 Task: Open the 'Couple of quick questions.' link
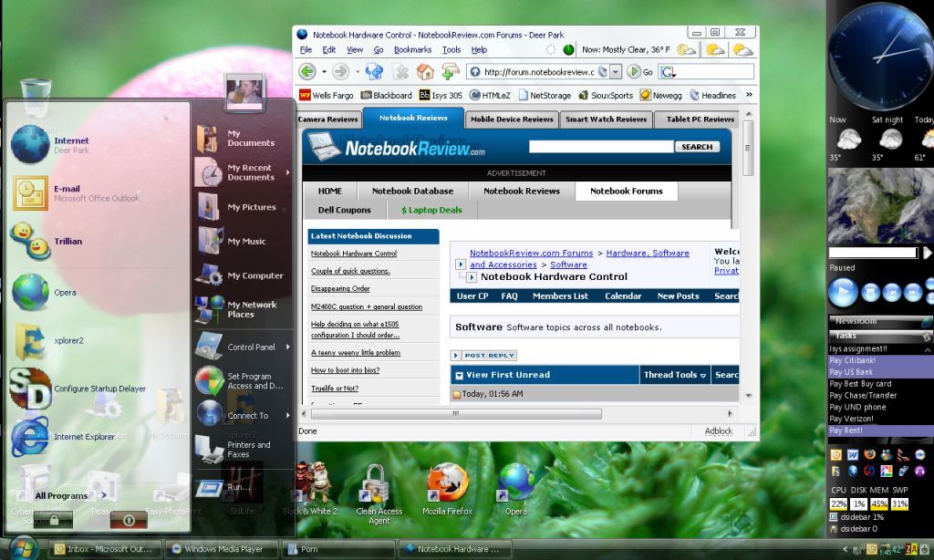(x=350, y=271)
